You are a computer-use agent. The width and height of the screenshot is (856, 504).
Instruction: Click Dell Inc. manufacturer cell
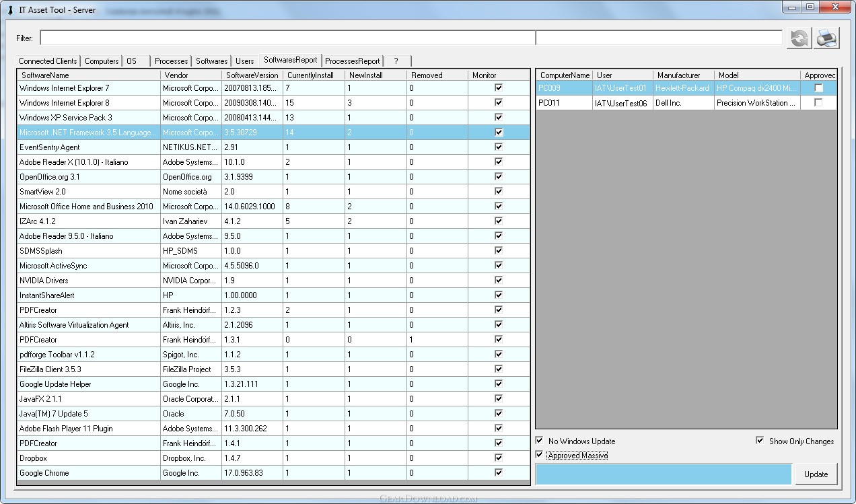coord(683,103)
